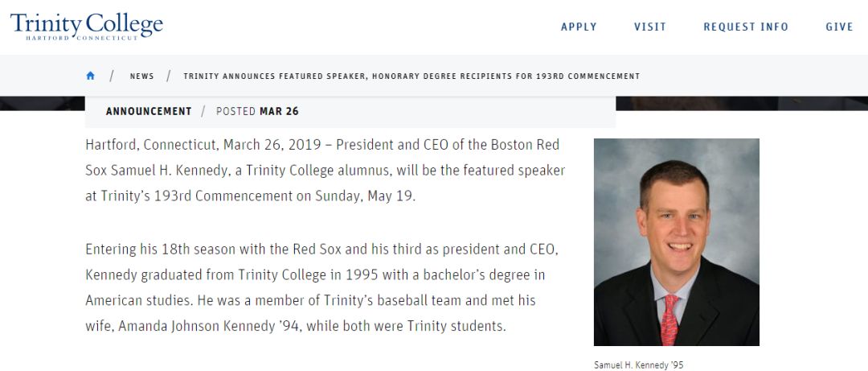Image resolution: width=868 pixels, height=371 pixels.
Task: Click the home icon in breadcrumb
Action: point(90,76)
